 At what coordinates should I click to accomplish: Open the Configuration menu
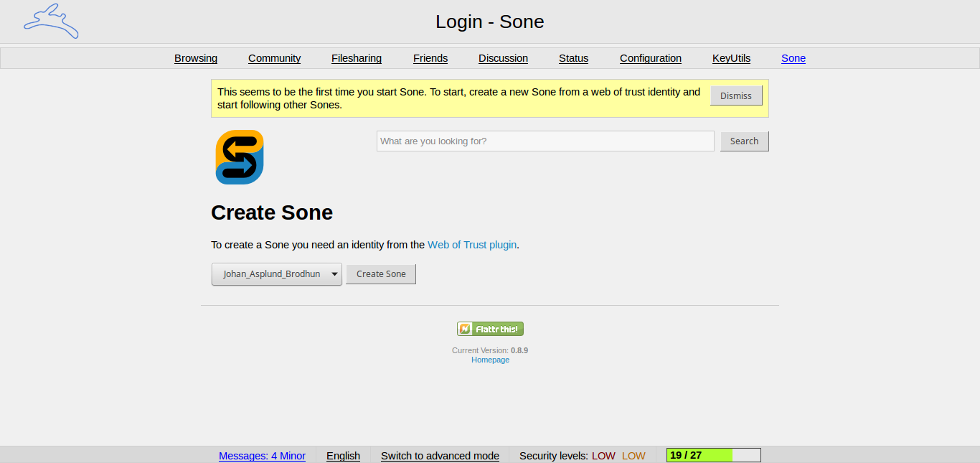pos(651,58)
